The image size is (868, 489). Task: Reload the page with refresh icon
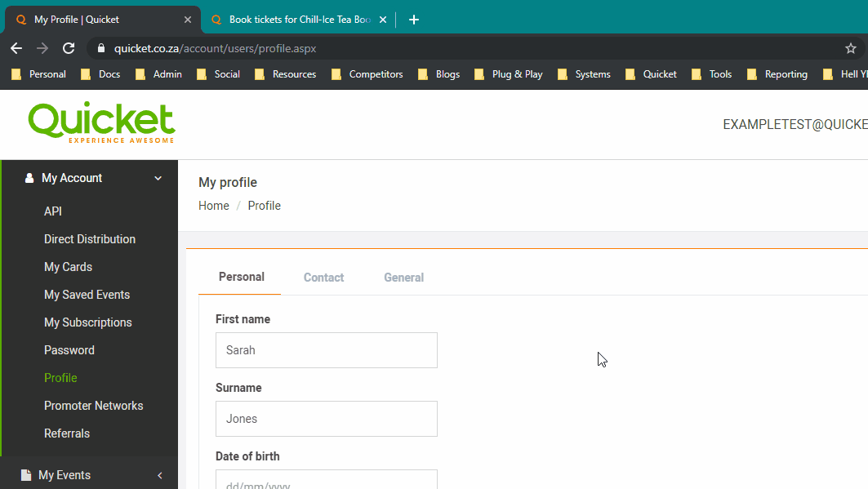coord(69,49)
